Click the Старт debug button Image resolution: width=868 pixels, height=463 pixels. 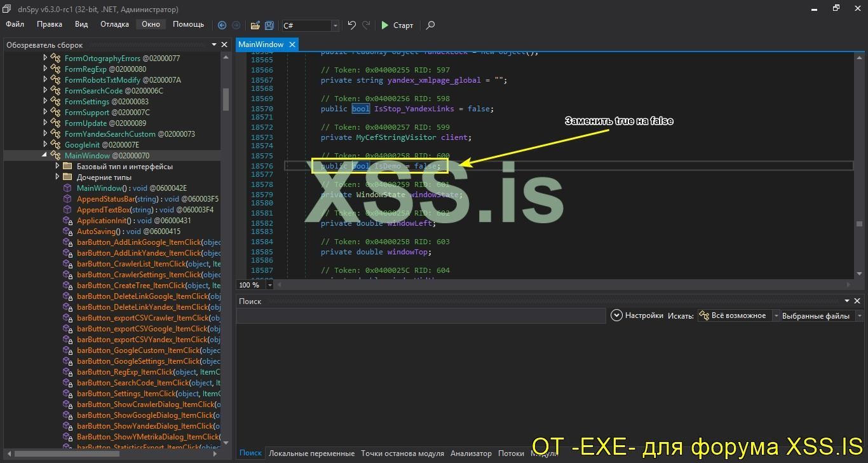[397, 25]
